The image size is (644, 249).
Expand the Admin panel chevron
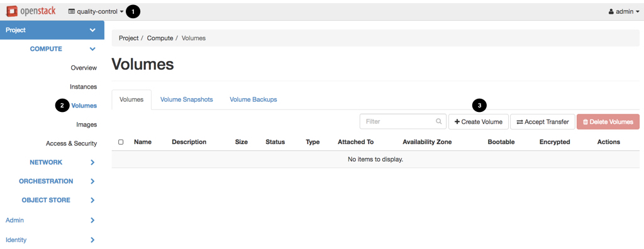92,220
